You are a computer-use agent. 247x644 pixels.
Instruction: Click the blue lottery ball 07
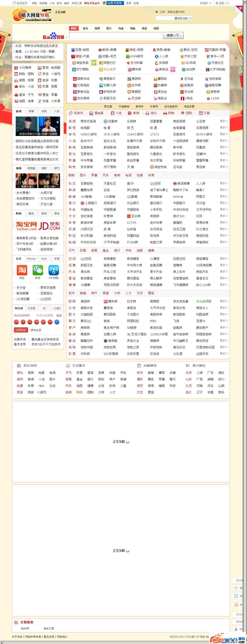point(57,322)
